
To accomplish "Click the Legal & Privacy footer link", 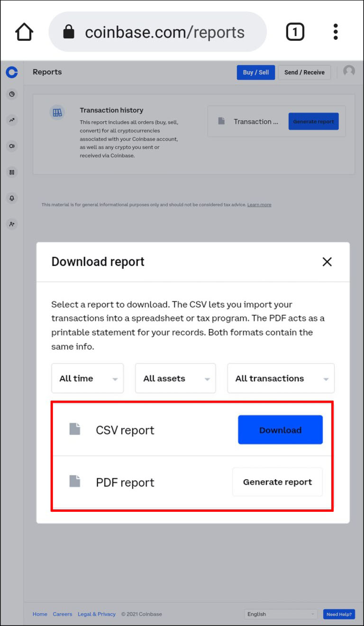I will [x=97, y=614].
